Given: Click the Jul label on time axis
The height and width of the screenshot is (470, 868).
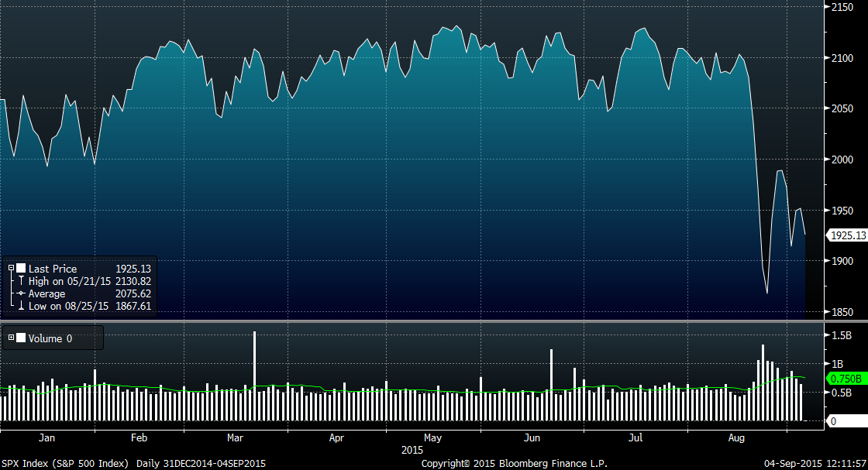Looking at the screenshot, I should click(x=635, y=437).
